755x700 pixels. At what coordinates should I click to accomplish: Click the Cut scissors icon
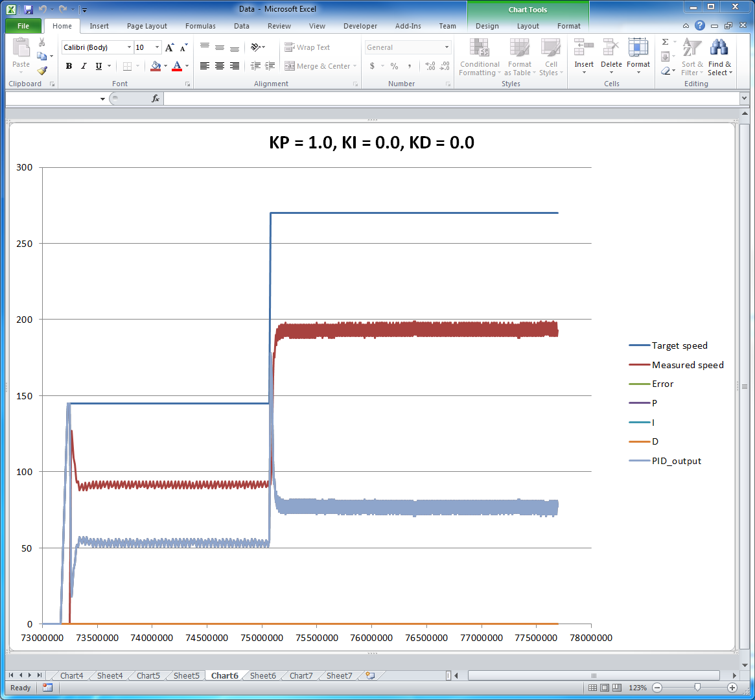tap(42, 43)
